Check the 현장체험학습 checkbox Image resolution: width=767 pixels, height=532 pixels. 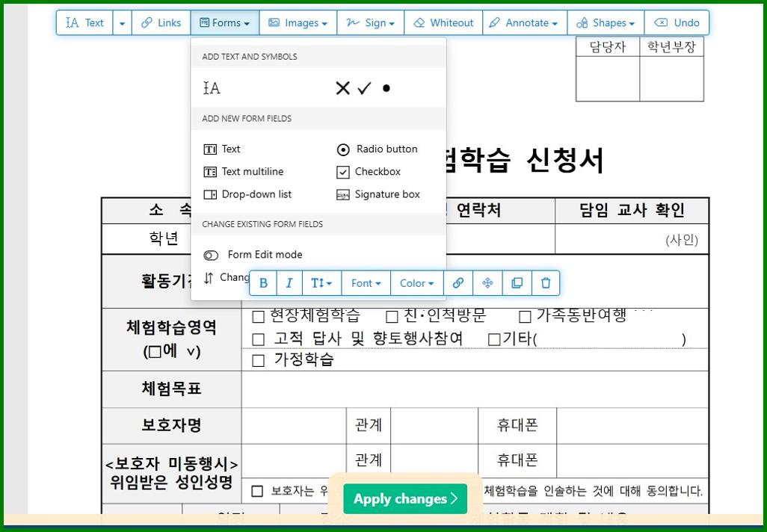pos(257,316)
